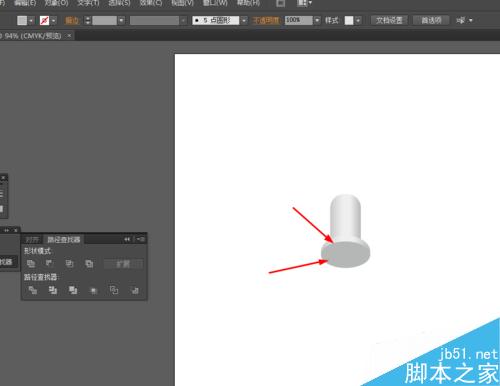The width and height of the screenshot is (500, 386).
Task: Click the stroke weight input field
Action: [x=104, y=21]
